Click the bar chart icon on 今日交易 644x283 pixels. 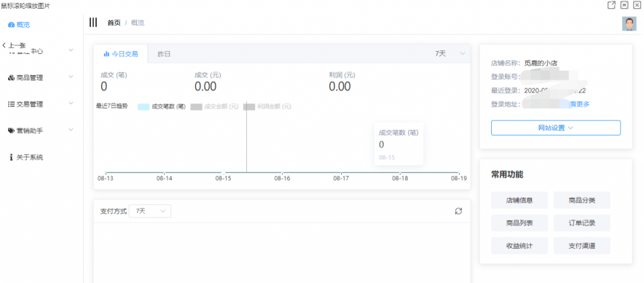click(x=106, y=54)
